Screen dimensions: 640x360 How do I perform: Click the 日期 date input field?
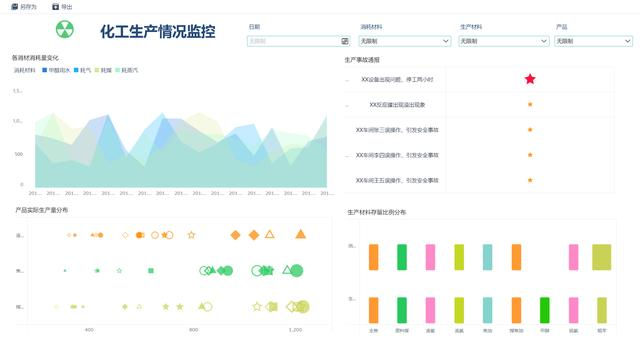(x=298, y=41)
